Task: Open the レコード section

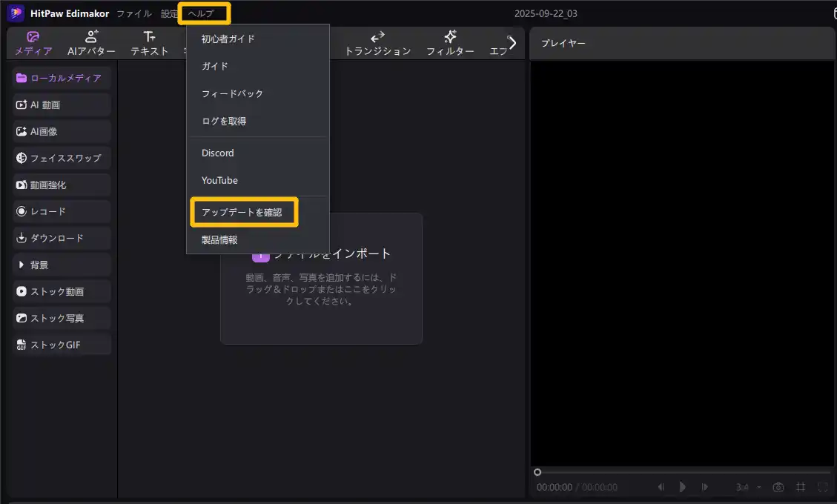Action: [62, 211]
